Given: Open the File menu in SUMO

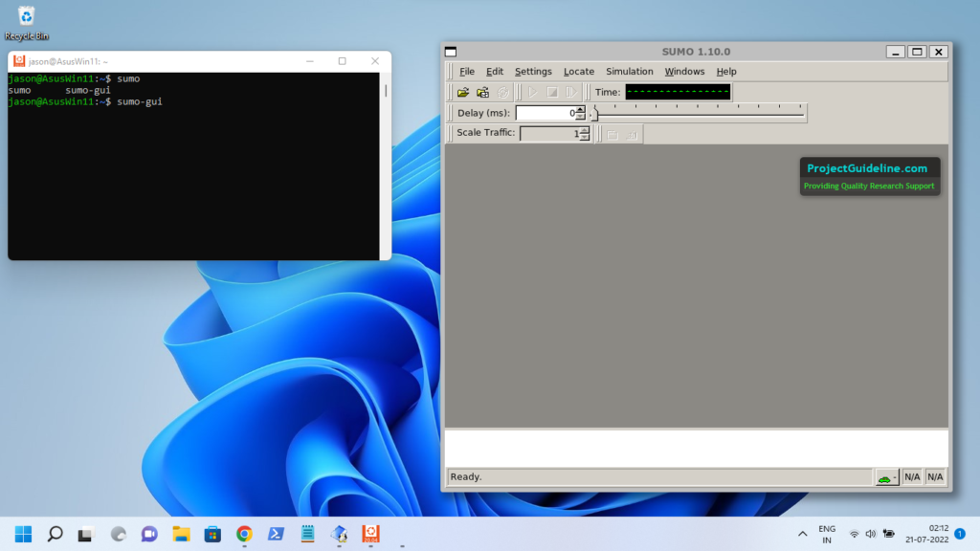Looking at the screenshot, I should click(x=466, y=72).
